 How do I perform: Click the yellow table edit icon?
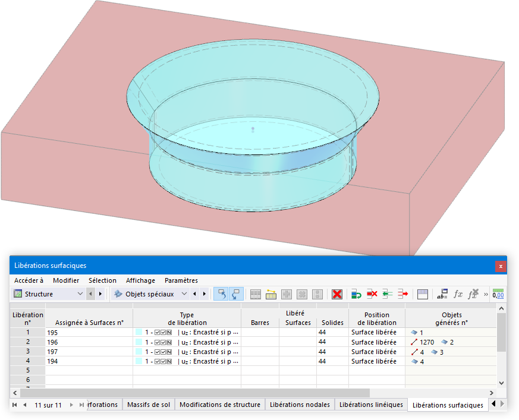coord(271,294)
